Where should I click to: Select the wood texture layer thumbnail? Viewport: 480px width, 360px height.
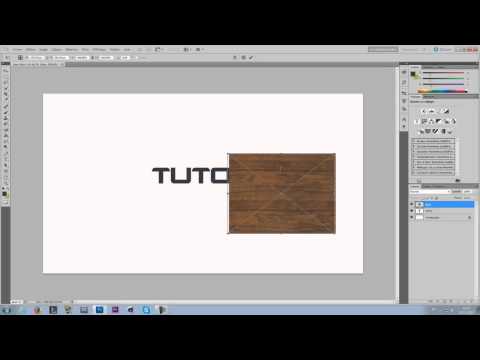(x=419, y=204)
